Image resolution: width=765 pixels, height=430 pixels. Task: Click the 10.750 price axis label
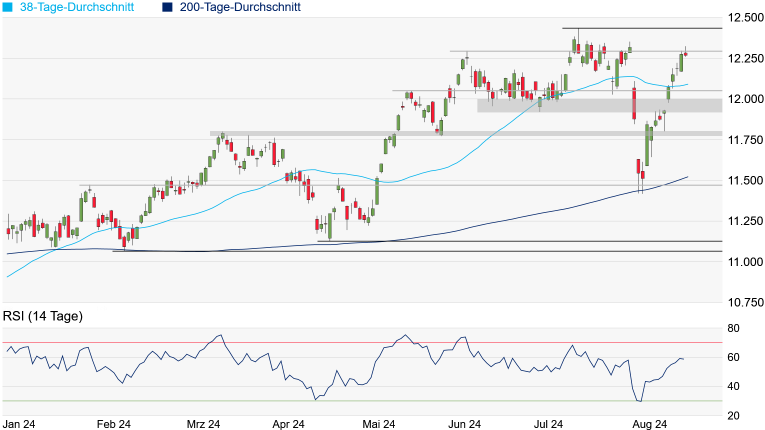744,302
